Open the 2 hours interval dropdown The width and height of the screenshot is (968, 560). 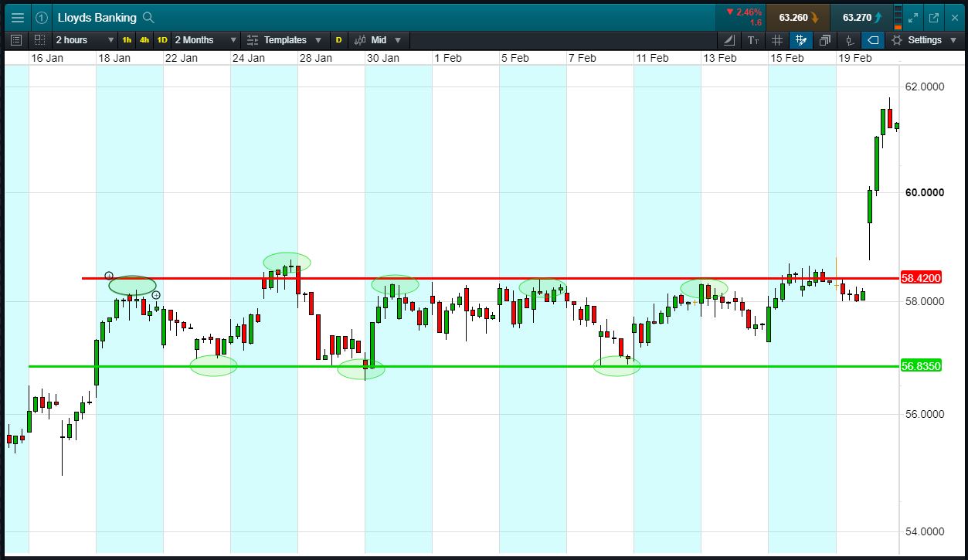click(x=83, y=39)
